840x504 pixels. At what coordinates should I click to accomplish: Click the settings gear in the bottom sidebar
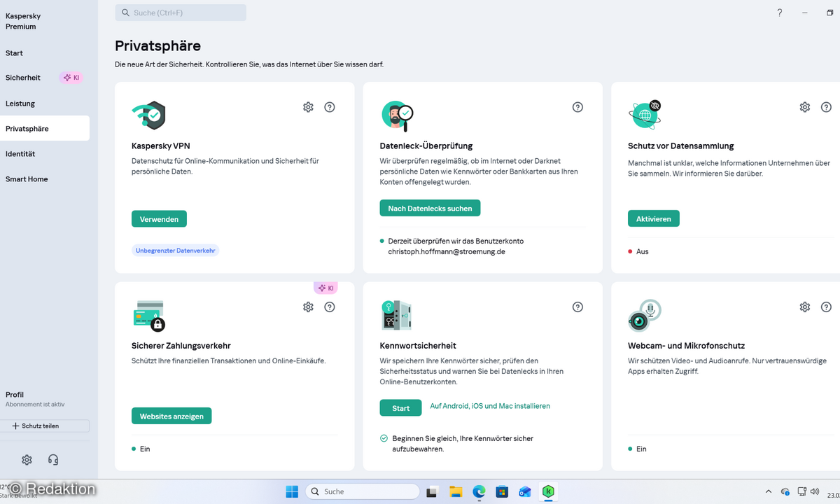(27, 459)
